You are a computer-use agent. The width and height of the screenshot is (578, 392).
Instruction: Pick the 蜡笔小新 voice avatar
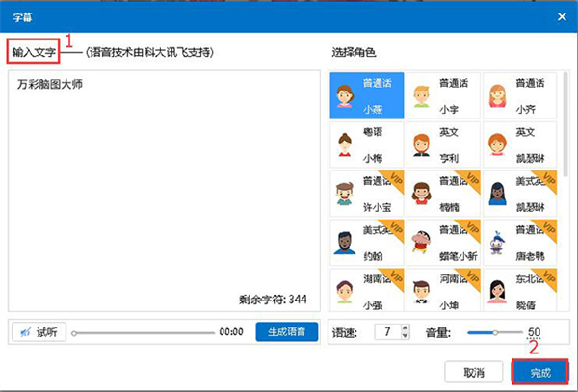(443, 243)
